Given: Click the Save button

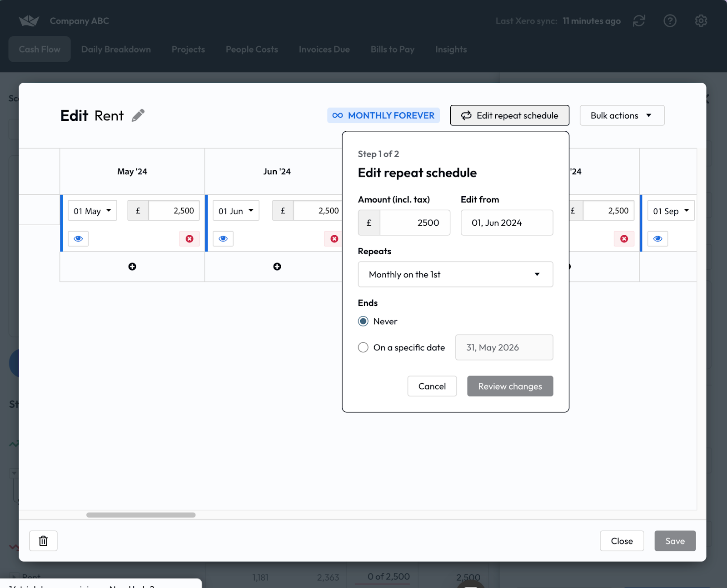Looking at the screenshot, I should [x=675, y=541].
